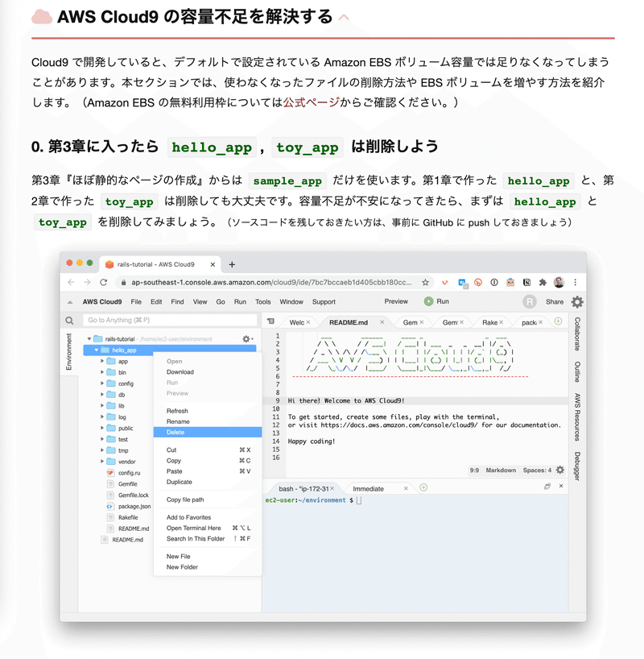Click the magnifier search icon in sidebar
Image resolution: width=644 pixels, height=659 pixels.
pyautogui.click(x=69, y=321)
